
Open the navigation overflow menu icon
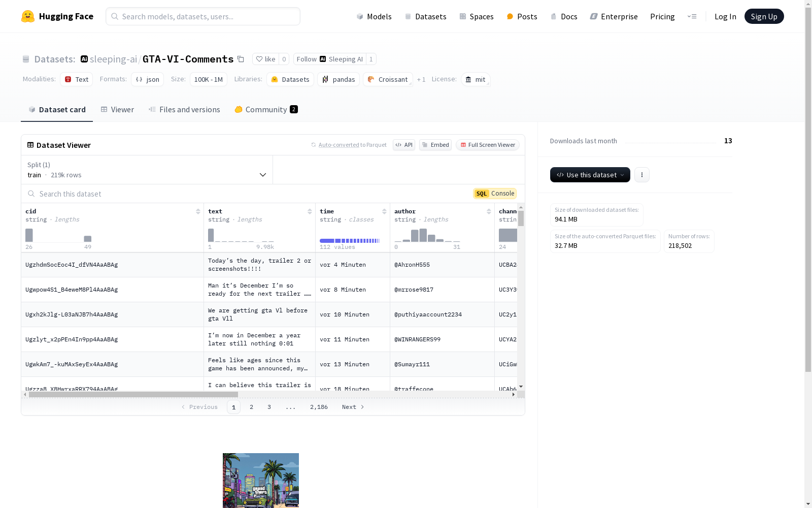pyautogui.click(x=692, y=16)
